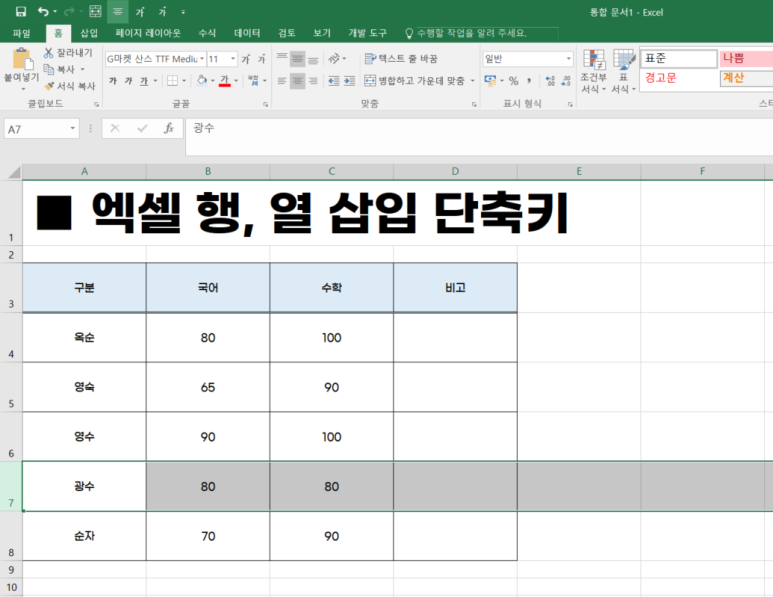Click the highlighted center align icon in the title bar
Viewport: 773px width, 597px height.
pyautogui.click(x=117, y=11)
